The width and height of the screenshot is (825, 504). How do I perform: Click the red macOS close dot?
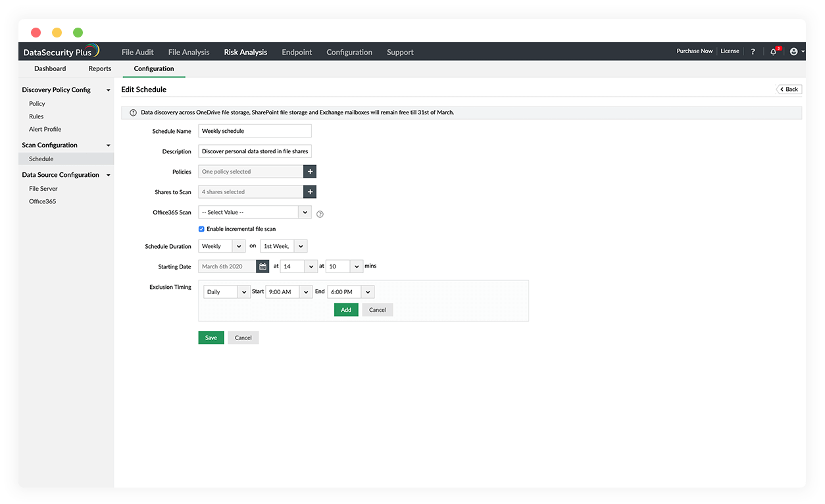[x=36, y=32]
